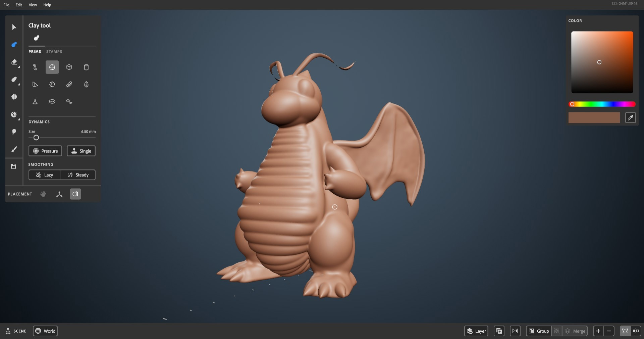Click the eyedropper color picker icon
644x339 pixels.
(x=630, y=117)
